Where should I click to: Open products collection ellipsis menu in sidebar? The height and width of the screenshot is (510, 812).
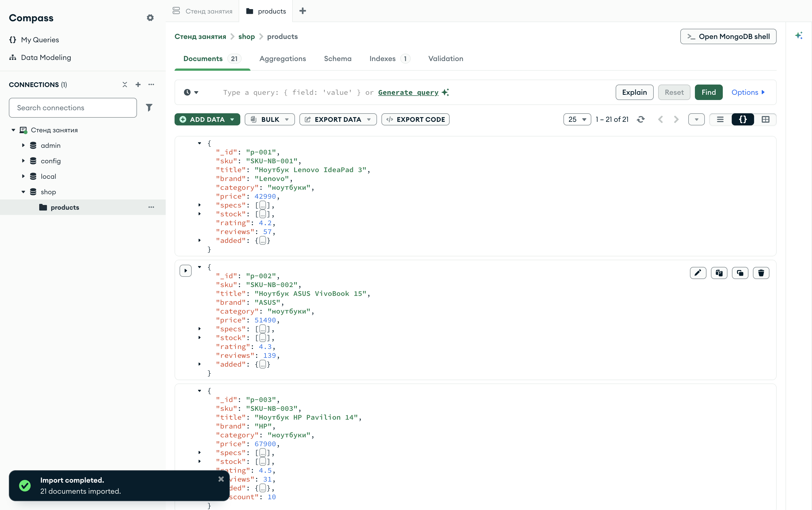coord(151,207)
